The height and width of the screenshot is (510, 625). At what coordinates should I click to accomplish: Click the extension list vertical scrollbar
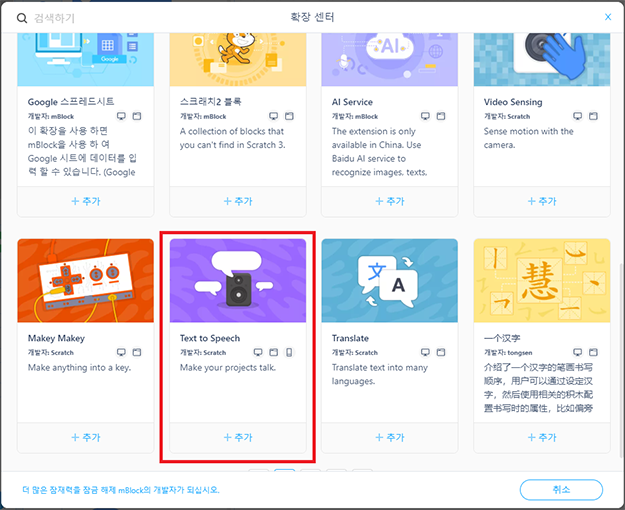coord(621,359)
